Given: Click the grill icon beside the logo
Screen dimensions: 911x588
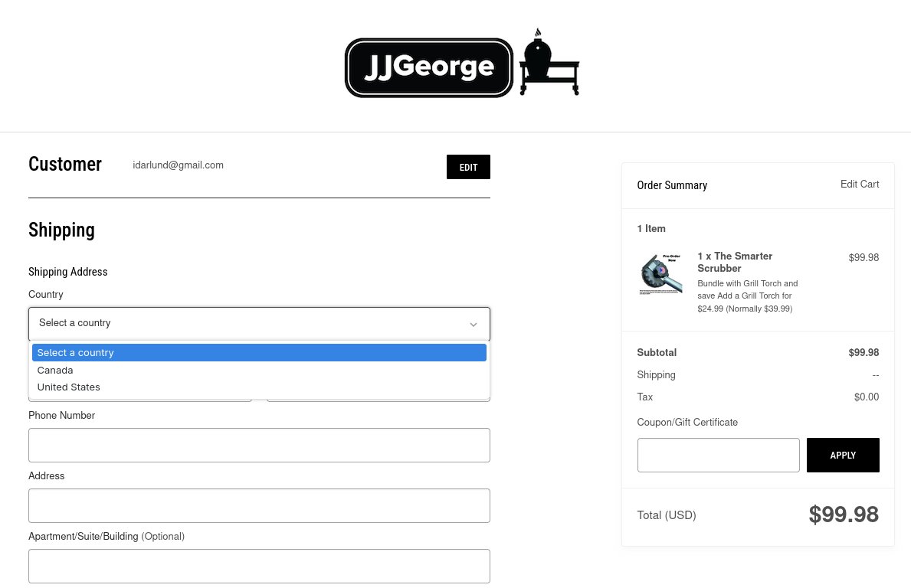Looking at the screenshot, I should pyautogui.click(x=549, y=62).
